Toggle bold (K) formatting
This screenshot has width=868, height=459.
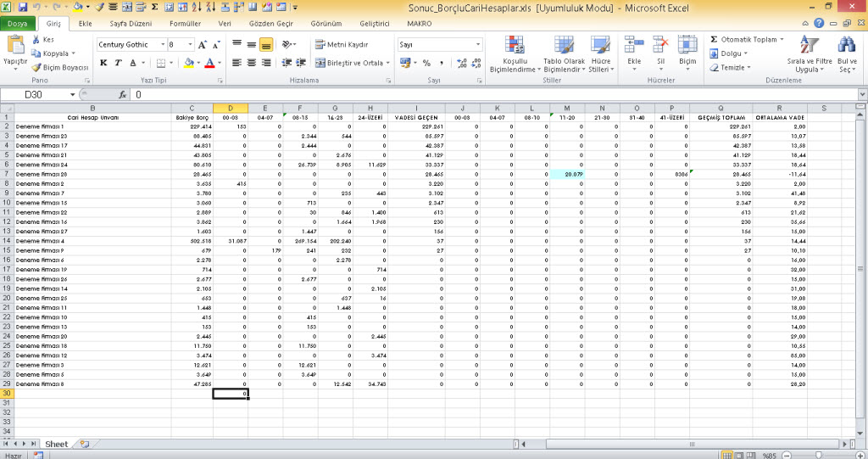[x=104, y=63]
